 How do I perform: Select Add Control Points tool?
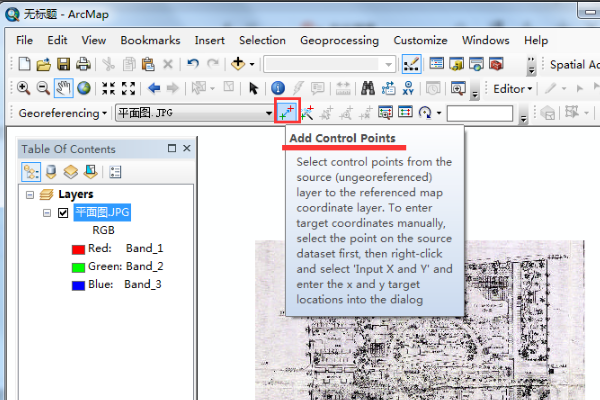[287, 112]
